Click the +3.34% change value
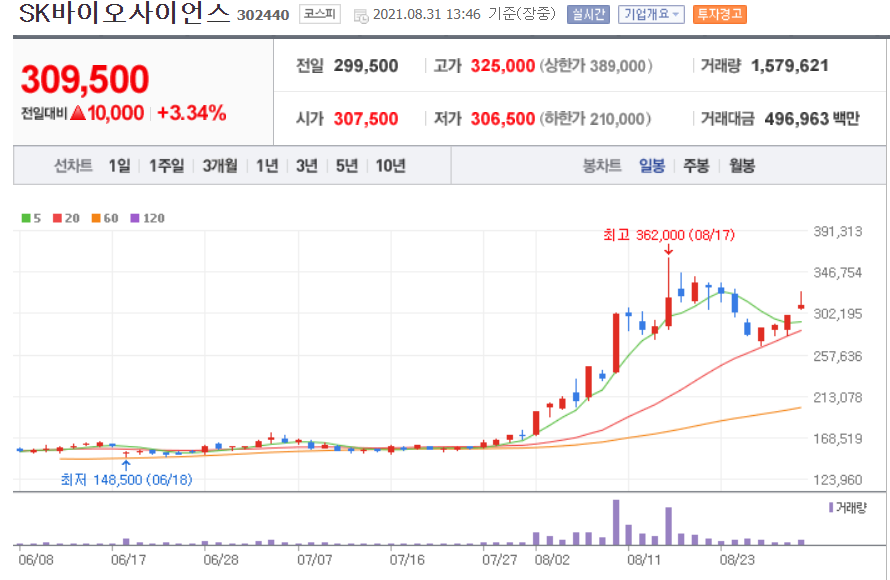 pos(192,113)
